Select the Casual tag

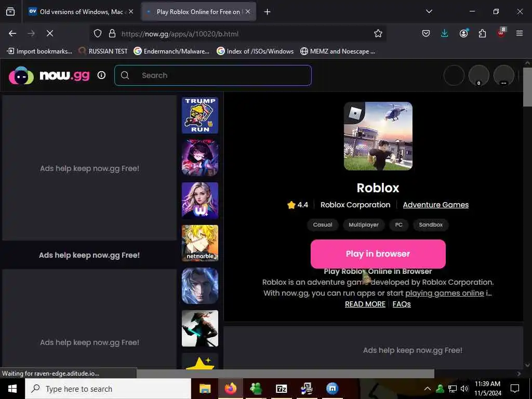coord(322,224)
